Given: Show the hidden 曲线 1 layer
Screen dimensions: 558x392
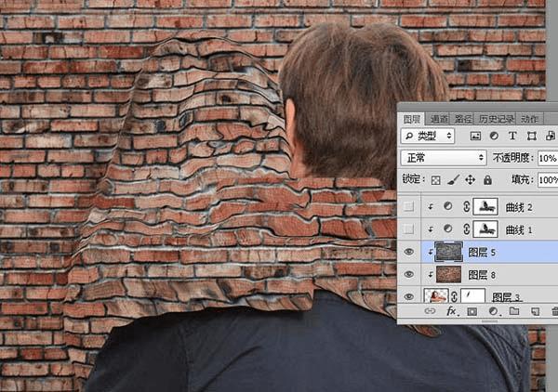Looking at the screenshot, I should (x=408, y=229).
